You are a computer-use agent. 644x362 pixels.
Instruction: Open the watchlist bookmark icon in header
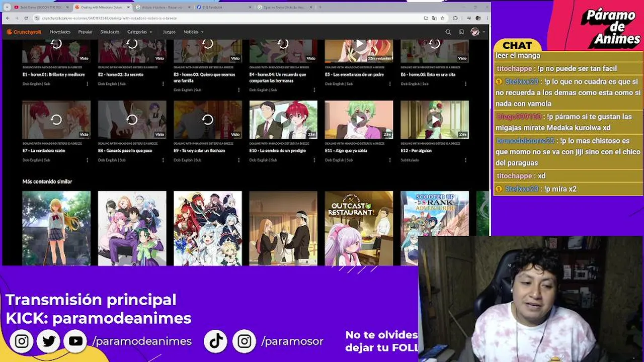point(461,32)
